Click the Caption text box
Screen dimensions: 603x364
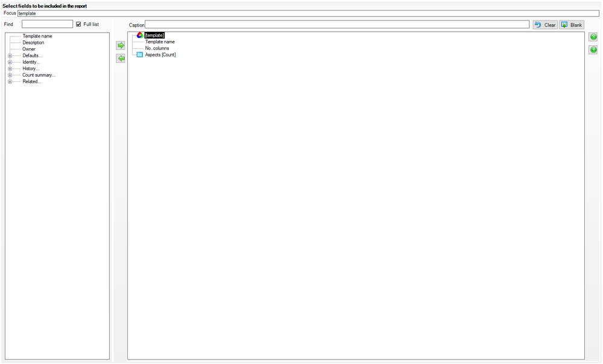337,25
